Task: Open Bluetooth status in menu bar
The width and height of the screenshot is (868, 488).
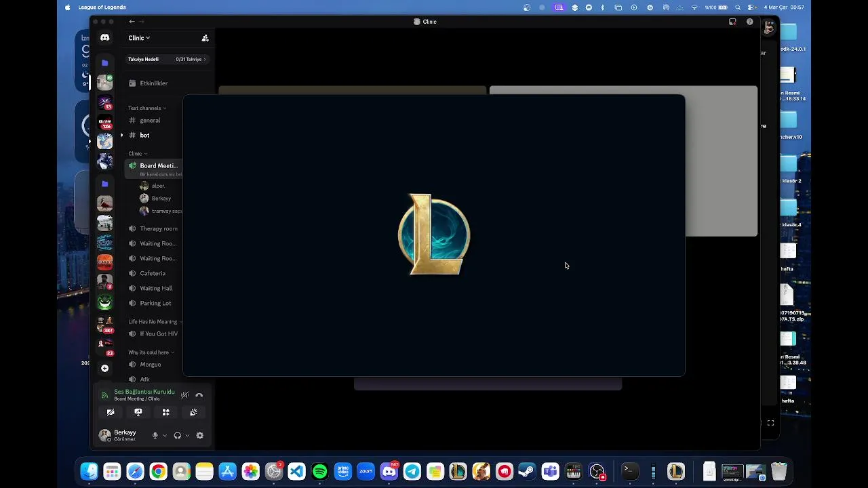Action: 603,7
